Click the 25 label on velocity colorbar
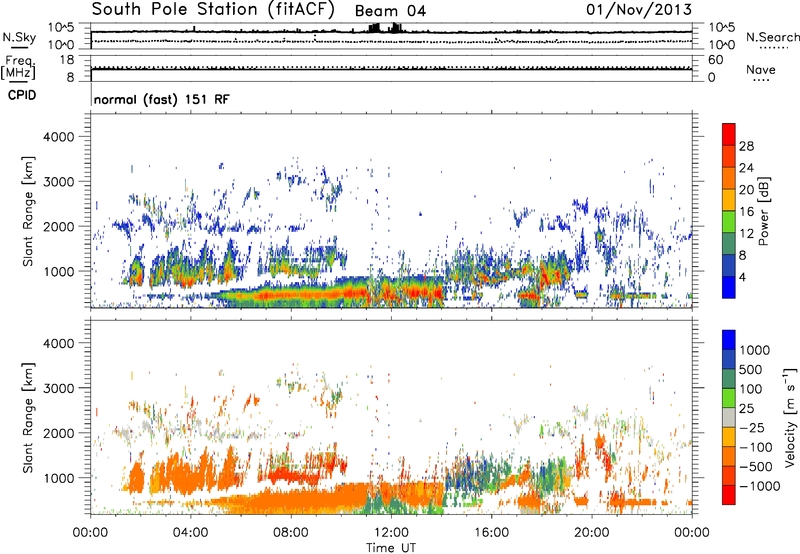This screenshot has height=554, width=800. point(747,408)
